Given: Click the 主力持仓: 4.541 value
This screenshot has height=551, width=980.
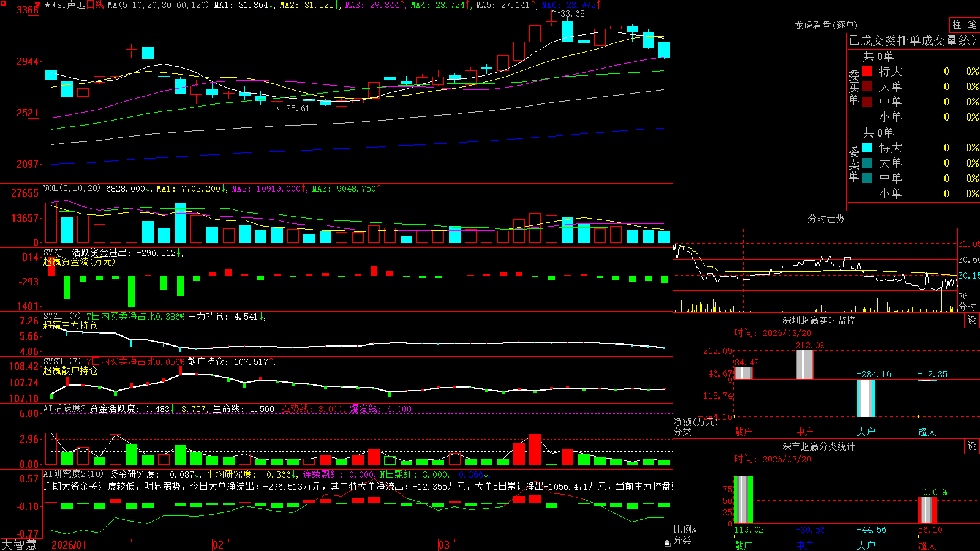Looking at the screenshot, I should (227, 317).
